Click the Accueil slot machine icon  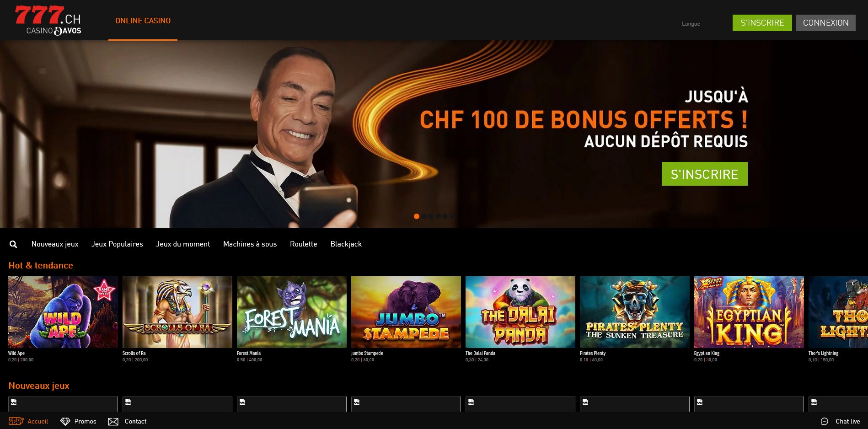coord(16,421)
